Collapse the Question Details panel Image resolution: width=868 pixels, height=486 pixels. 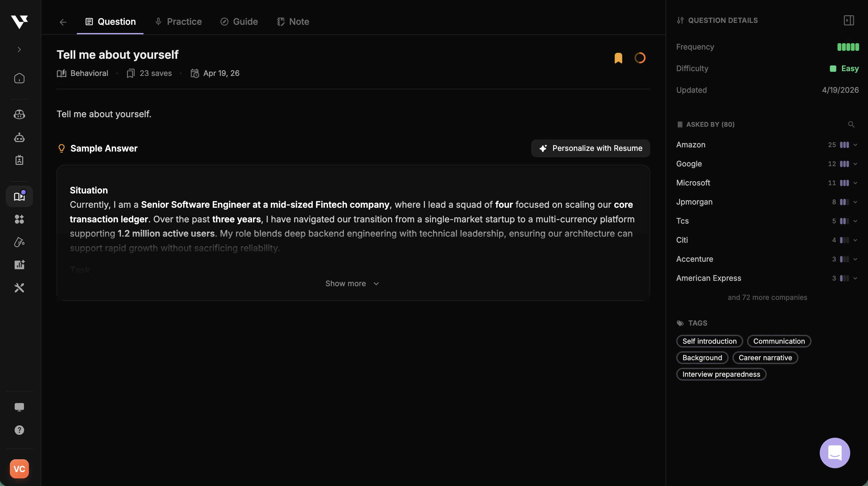(849, 21)
